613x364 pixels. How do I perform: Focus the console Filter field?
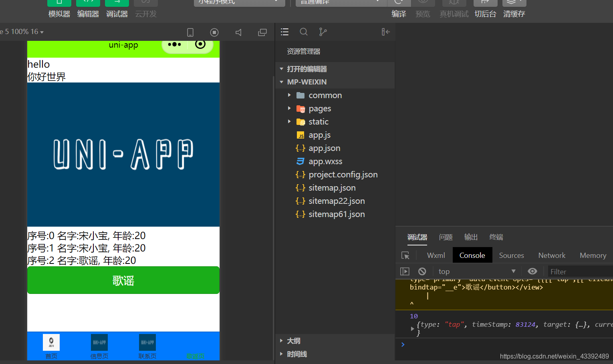[580, 271]
